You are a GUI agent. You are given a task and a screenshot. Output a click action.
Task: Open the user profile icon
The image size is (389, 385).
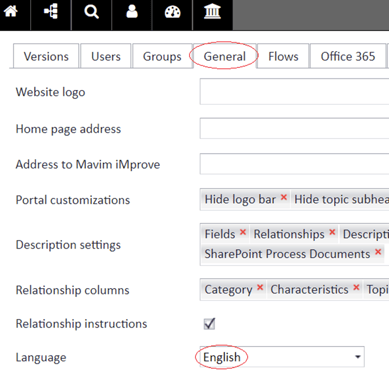click(x=132, y=12)
